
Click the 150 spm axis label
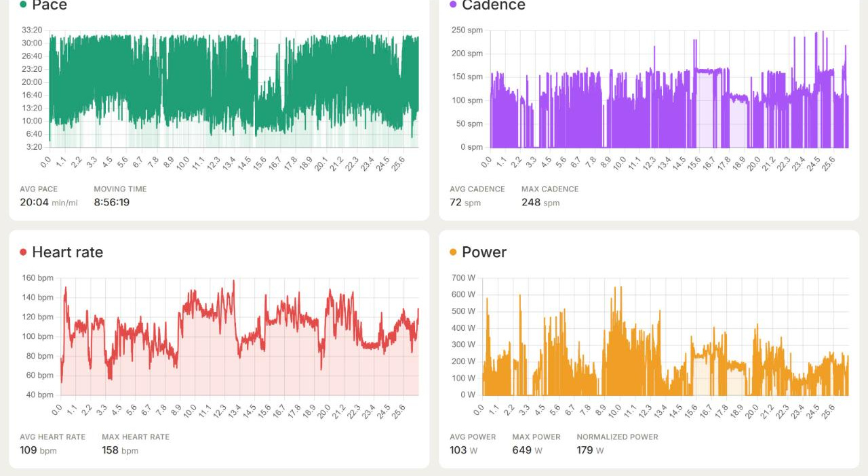click(467, 77)
